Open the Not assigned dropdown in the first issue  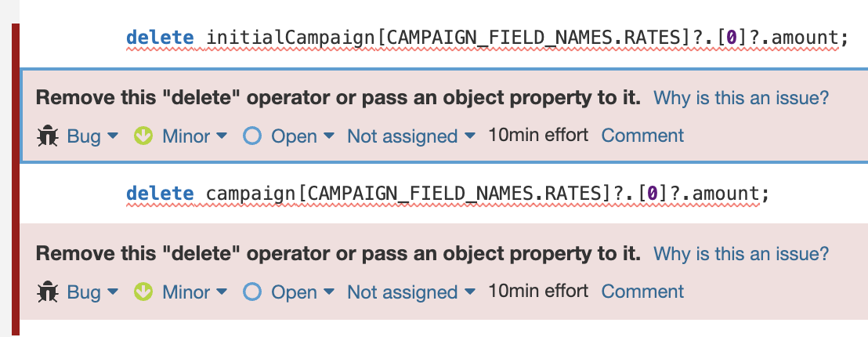tap(410, 136)
